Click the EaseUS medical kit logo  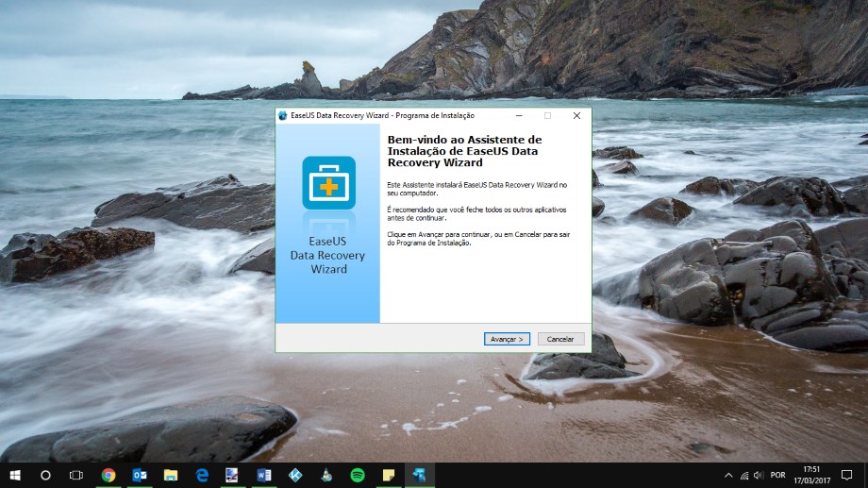[x=328, y=183]
